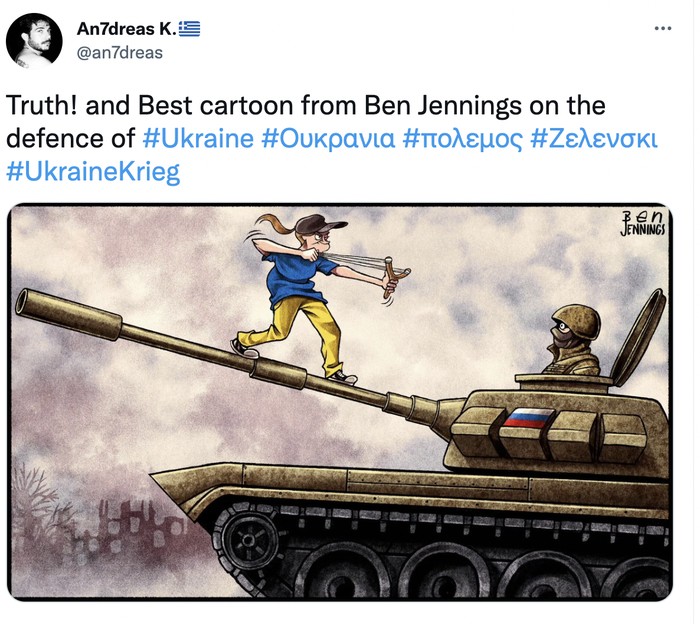Follow the #πολεμος hashtag link
Viewport: 700px width, 624px height.
462,139
